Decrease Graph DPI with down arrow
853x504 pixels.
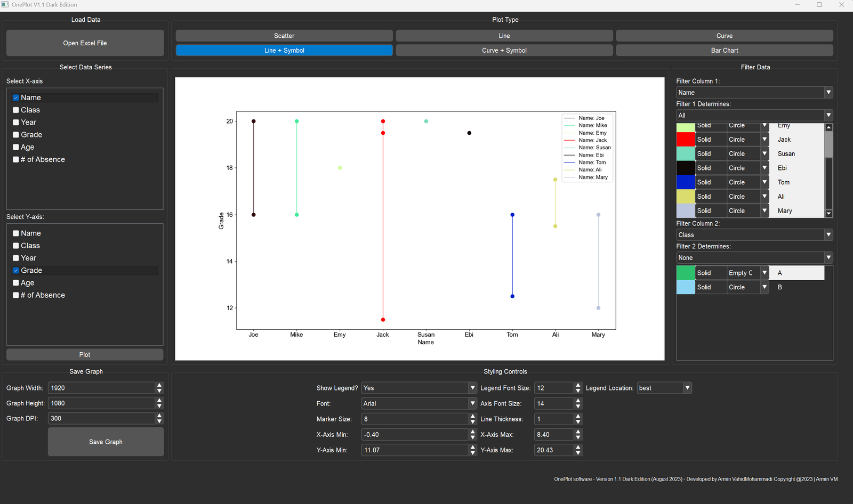click(159, 421)
